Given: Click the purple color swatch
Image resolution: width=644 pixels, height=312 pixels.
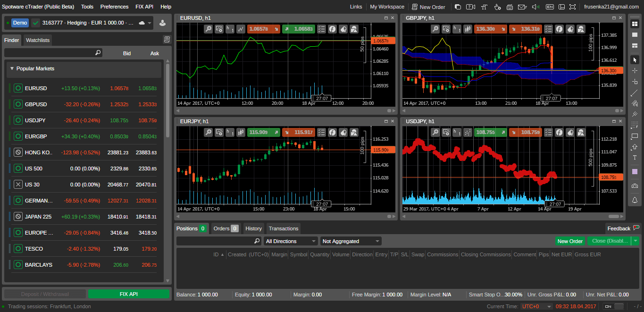Looking at the screenshot, I should point(635,172).
